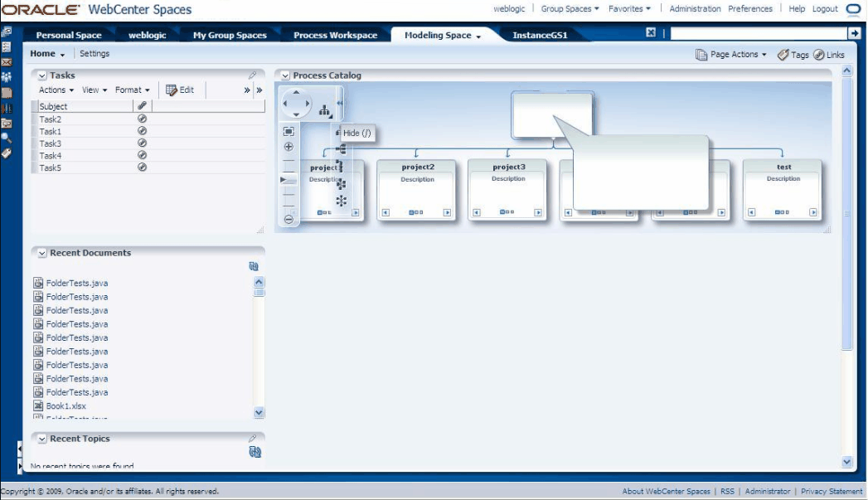Show more Tasks toolbar items with the left chevron

247,90
